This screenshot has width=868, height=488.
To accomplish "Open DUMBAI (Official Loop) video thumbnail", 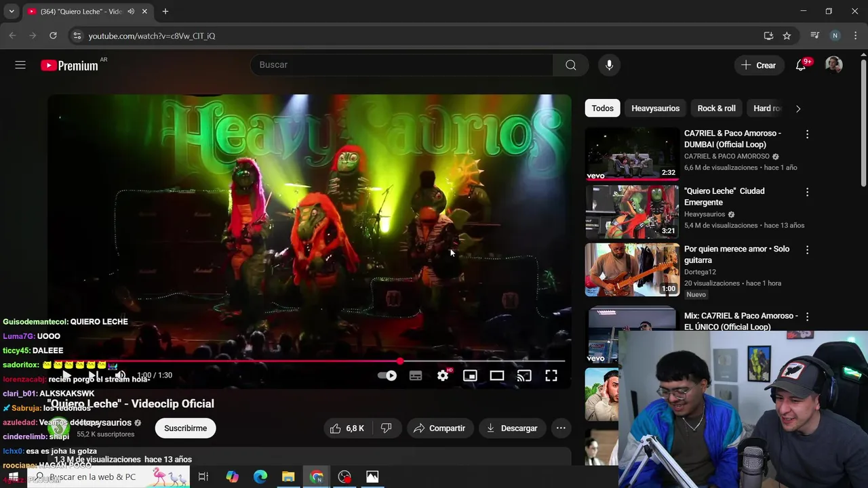I will (632, 154).
